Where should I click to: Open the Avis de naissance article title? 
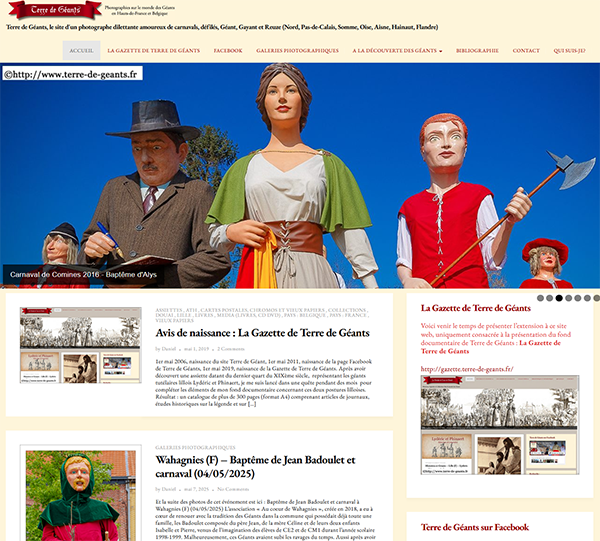262,333
